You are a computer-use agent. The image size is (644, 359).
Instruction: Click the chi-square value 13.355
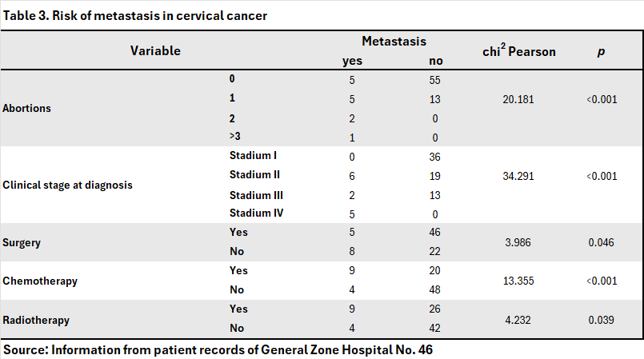(x=518, y=281)
